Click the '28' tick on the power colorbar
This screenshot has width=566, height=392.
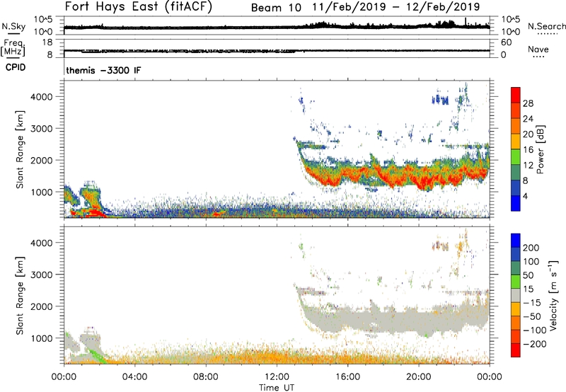(528, 103)
